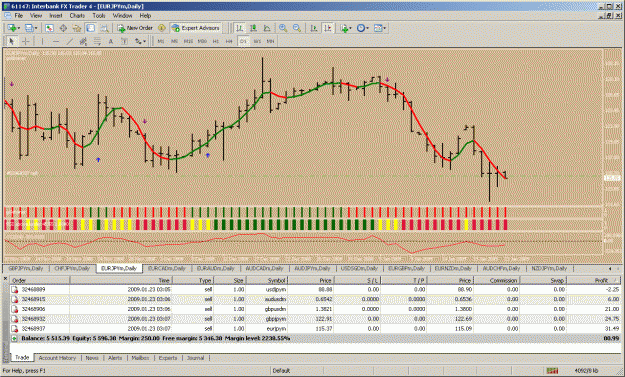This screenshot has height=377, width=625.
Task: Switch to EURCADm,Daily chart tab
Action: point(167,268)
